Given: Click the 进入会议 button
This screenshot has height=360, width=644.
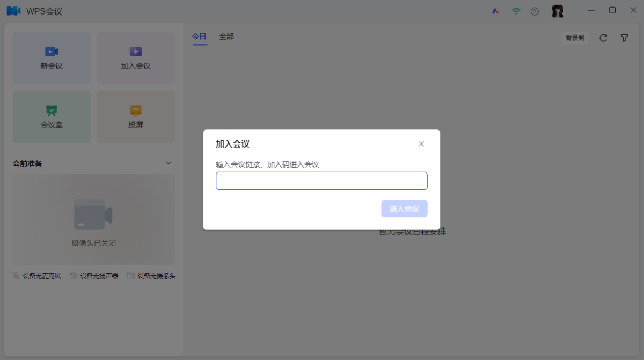Looking at the screenshot, I should coord(404,208).
